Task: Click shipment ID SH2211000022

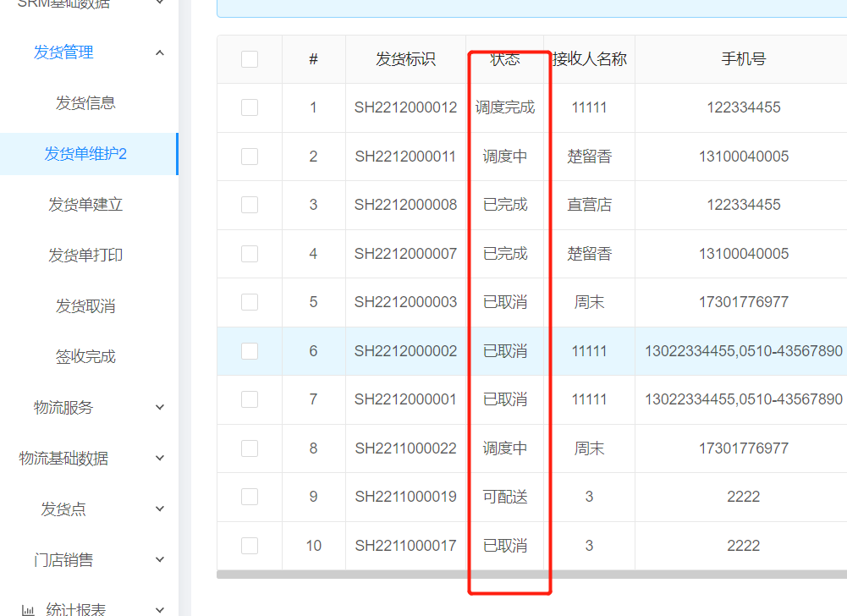Action: coord(405,448)
